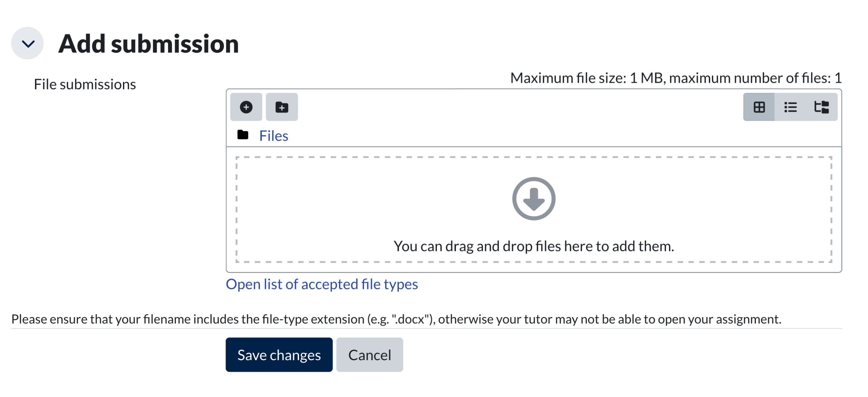Click the filename extension reminder text
This screenshot has height=397, width=868.
click(x=396, y=319)
